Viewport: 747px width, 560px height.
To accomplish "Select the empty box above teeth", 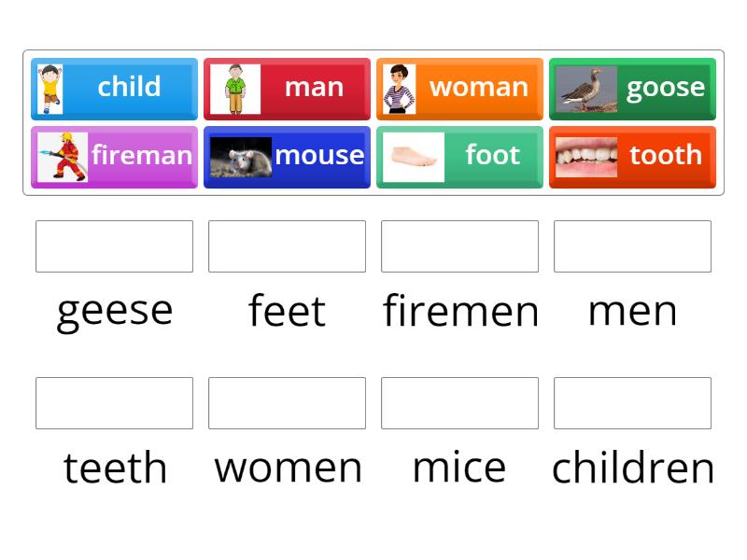I will [x=114, y=402].
